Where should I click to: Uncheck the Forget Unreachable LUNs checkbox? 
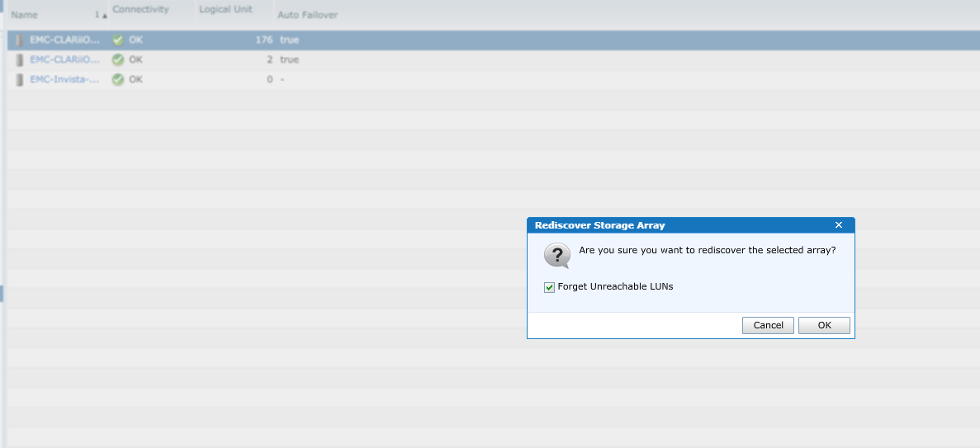549,287
